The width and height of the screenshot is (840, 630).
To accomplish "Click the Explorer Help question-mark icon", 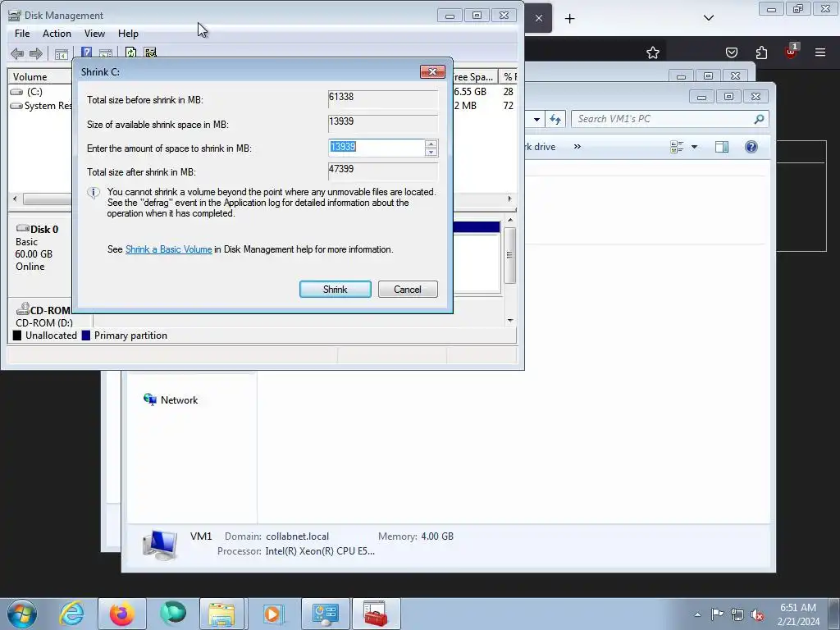I will (751, 147).
